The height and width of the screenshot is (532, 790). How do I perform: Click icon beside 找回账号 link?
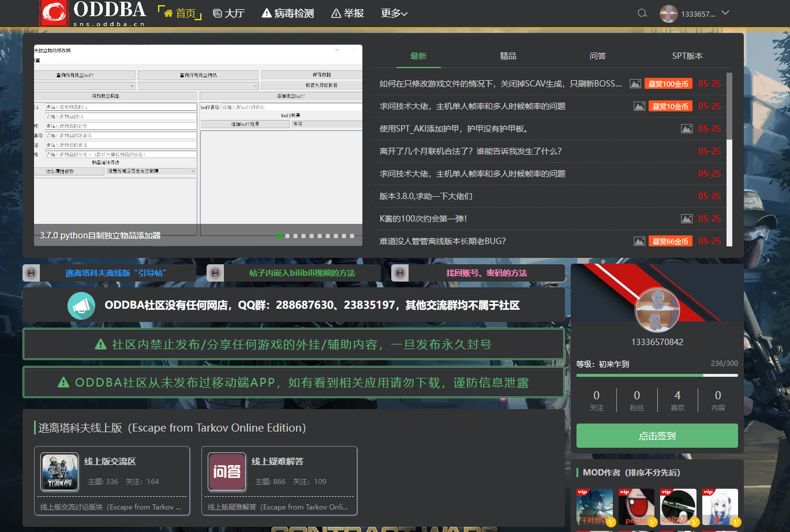[x=400, y=273]
